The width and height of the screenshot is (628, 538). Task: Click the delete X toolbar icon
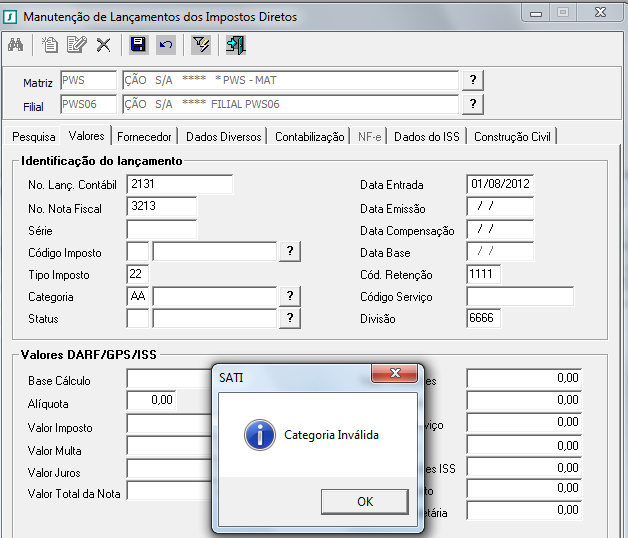(103, 44)
